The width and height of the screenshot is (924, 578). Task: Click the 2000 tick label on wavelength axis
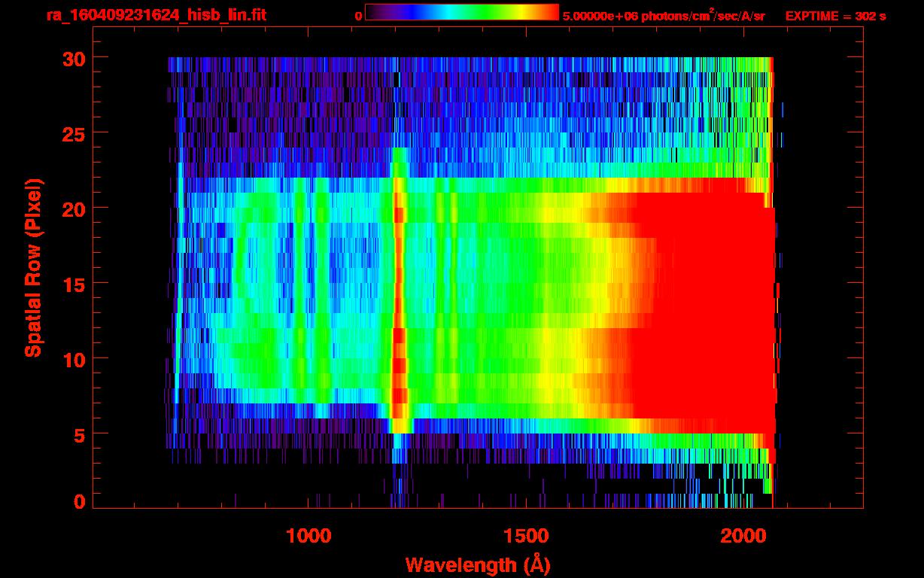click(743, 535)
